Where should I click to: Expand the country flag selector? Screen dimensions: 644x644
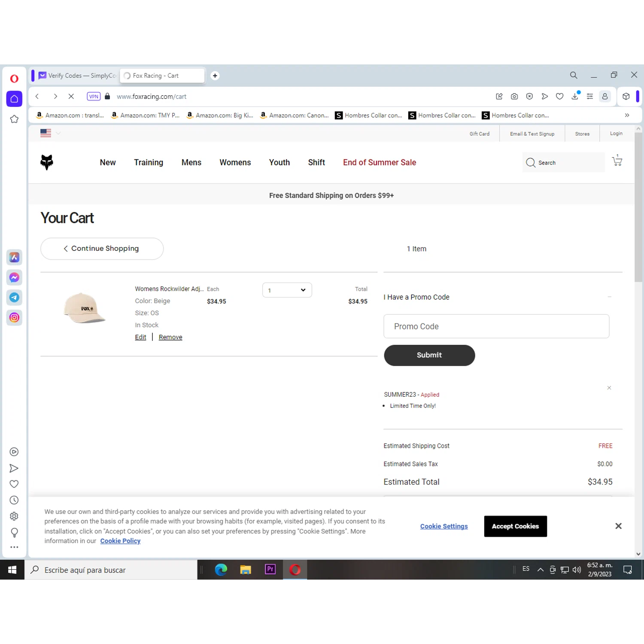pyautogui.click(x=51, y=133)
